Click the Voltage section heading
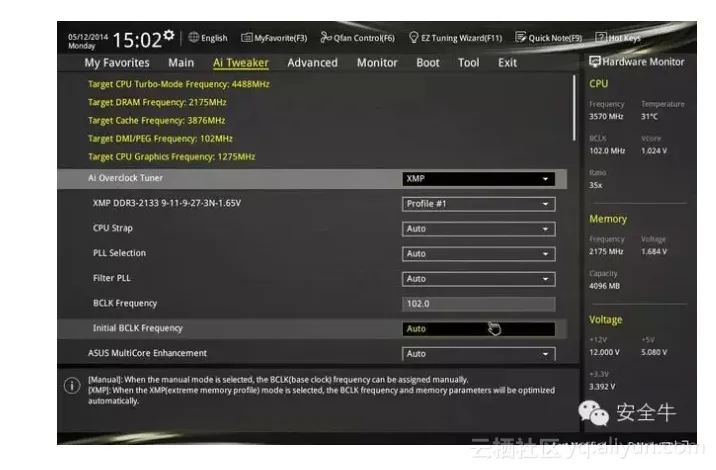 pyautogui.click(x=605, y=320)
